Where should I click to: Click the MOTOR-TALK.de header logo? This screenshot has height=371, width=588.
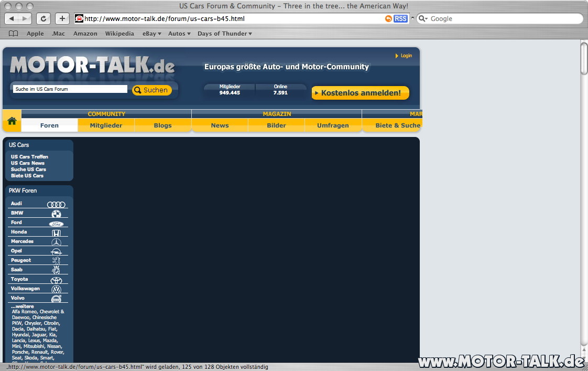(92, 65)
